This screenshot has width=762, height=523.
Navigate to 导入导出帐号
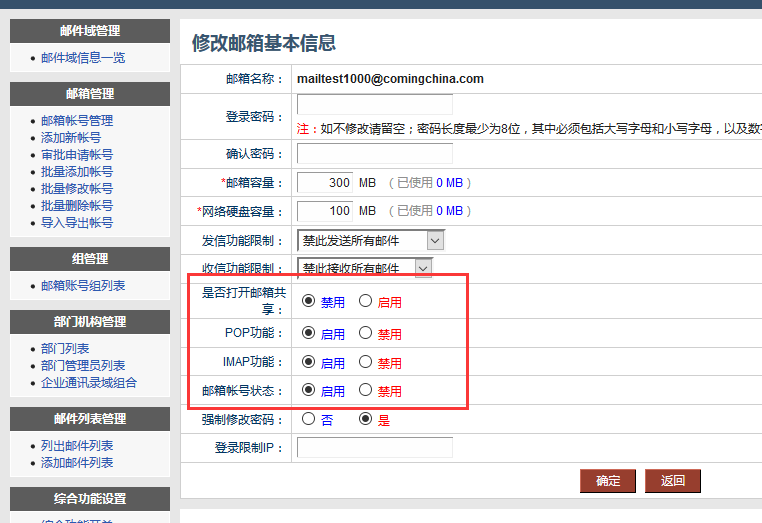[77, 223]
